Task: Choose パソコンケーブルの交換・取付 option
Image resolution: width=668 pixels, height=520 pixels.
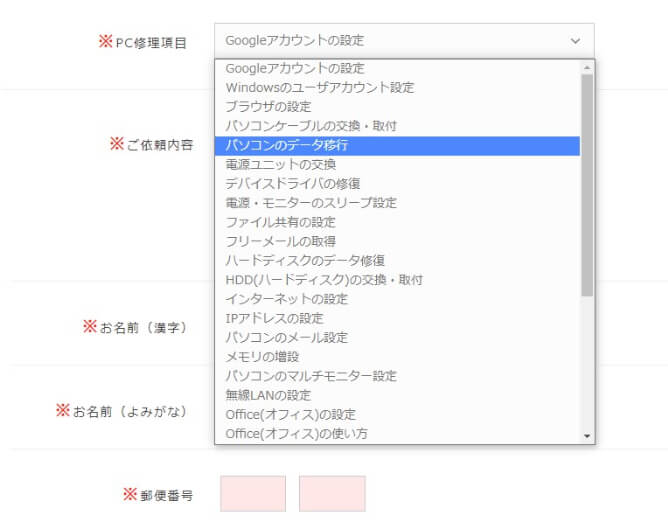Action: click(397, 126)
